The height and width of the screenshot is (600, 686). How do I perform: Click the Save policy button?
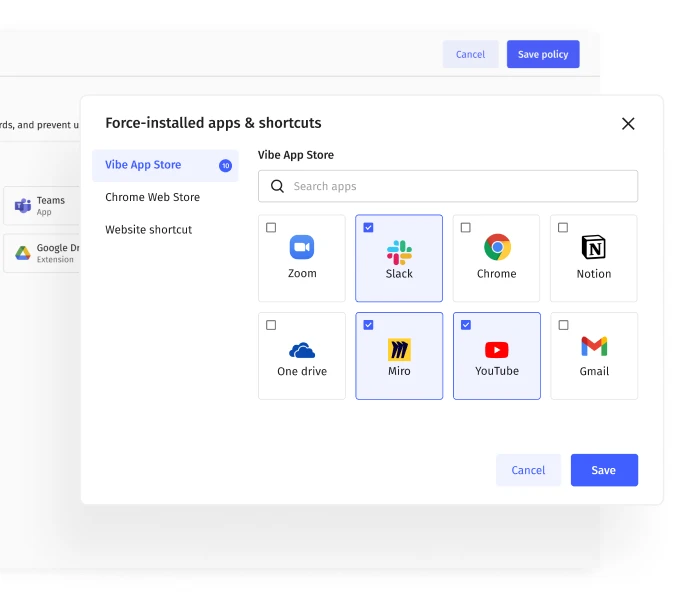[542, 54]
